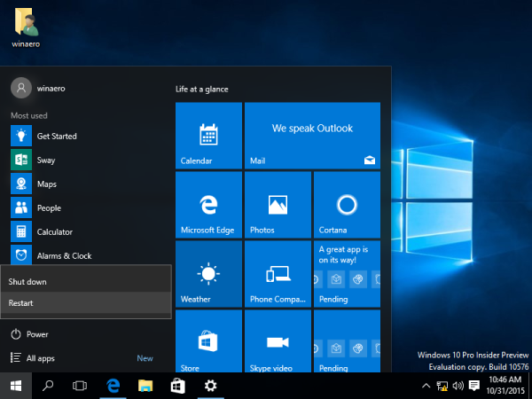Open the Phone Companion tile

point(278,274)
